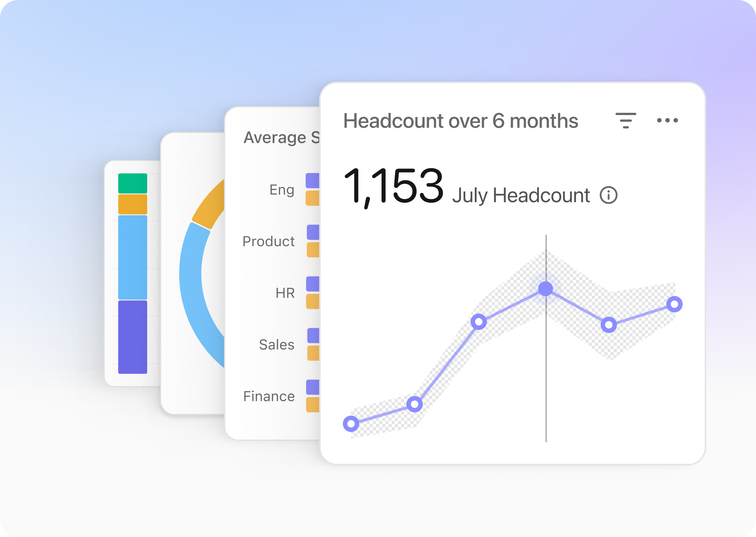756x537 pixels.
Task: Select the highlighted filled data point on line chart
Action: [x=546, y=288]
